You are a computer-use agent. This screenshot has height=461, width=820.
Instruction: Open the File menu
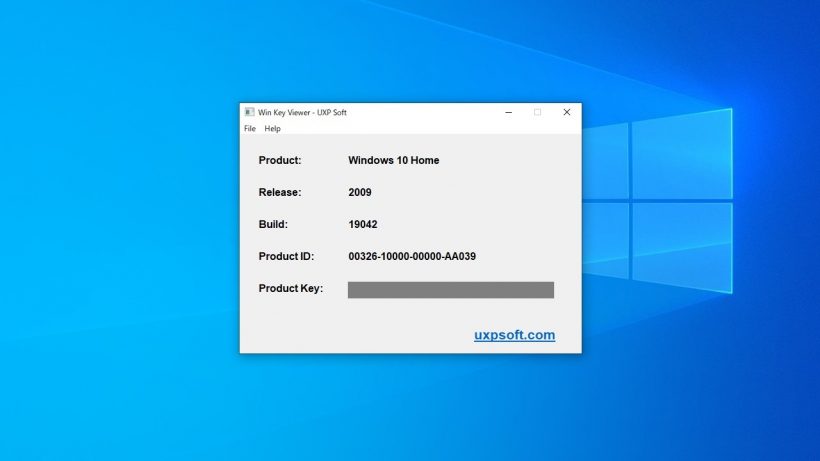tap(250, 129)
